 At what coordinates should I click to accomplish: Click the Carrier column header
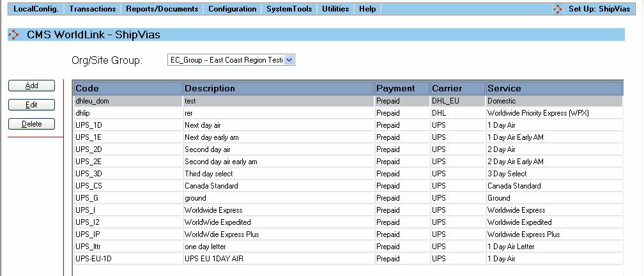pos(456,88)
